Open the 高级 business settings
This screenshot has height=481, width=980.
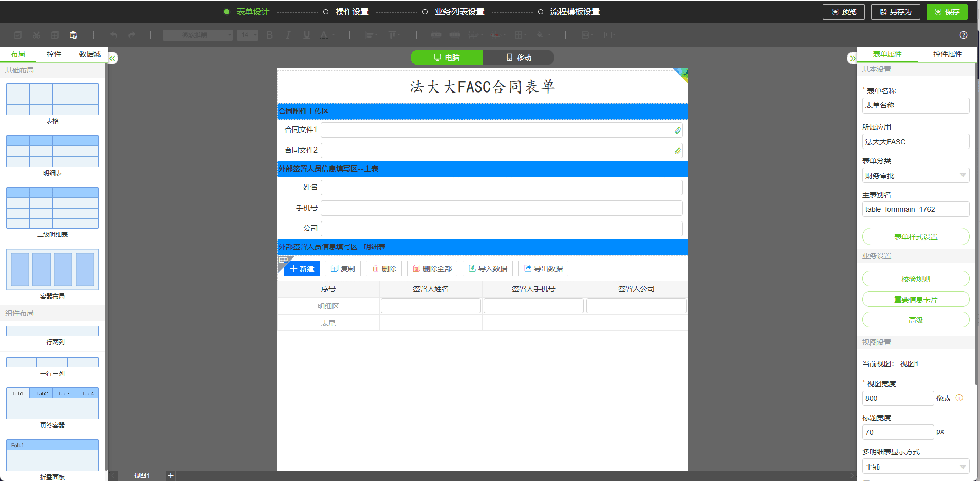click(916, 320)
